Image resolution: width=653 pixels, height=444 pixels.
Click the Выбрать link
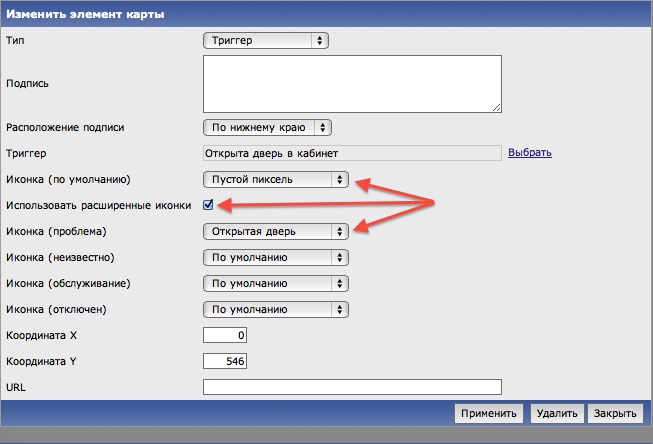tap(530, 153)
